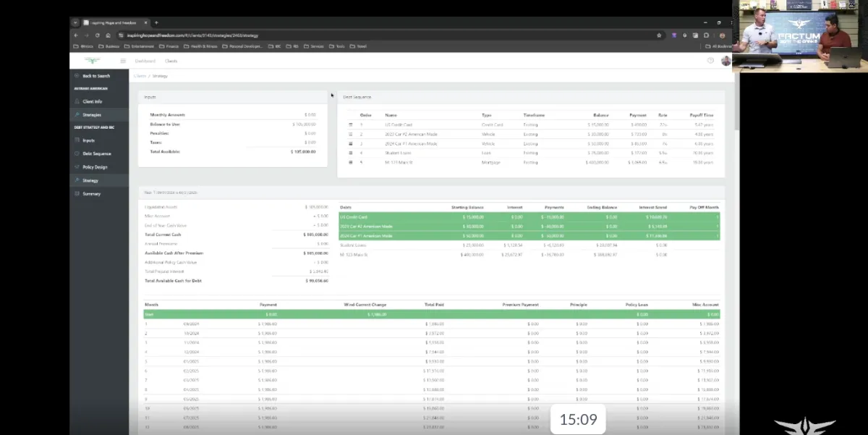Image resolution: width=868 pixels, height=435 pixels.
Task: Click the green US Credit Card debts row
Action: [x=529, y=216]
